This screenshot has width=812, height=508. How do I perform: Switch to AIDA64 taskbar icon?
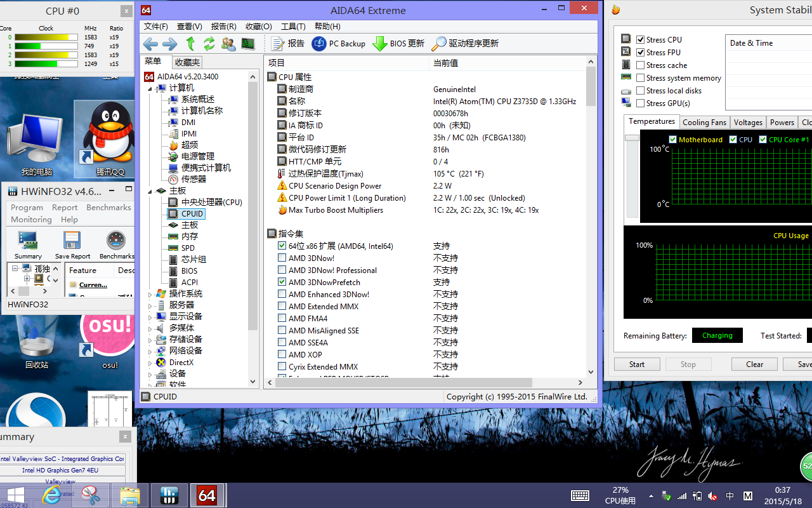coord(207,495)
